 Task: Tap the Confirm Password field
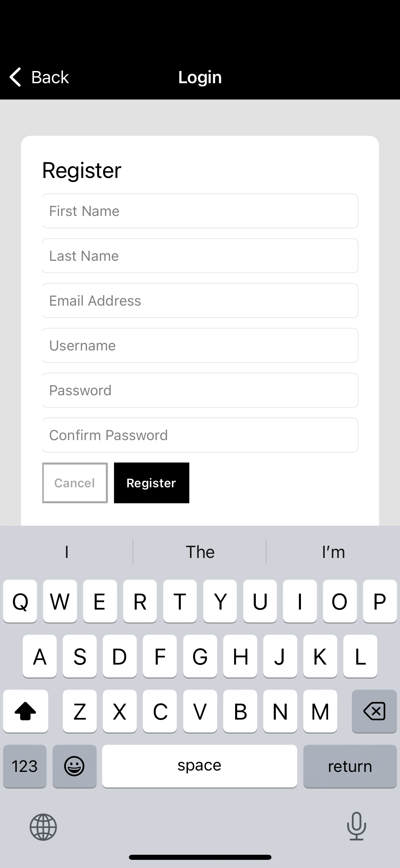[200, 435]
